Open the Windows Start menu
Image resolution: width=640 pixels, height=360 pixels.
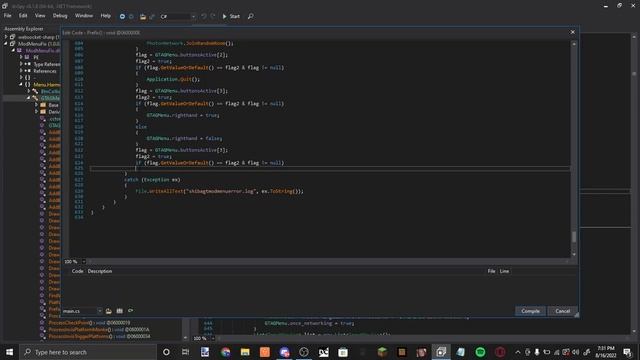9,352
